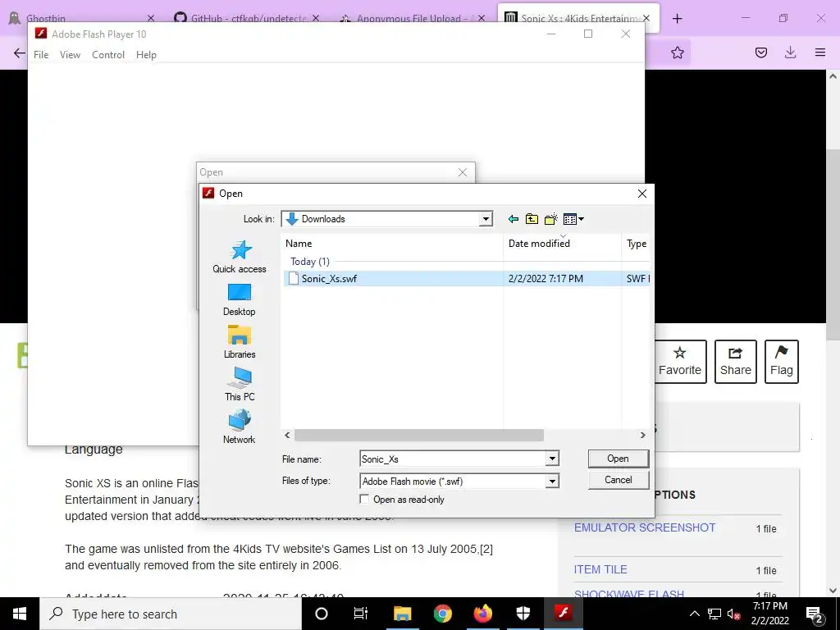The height and width of the screenshot is (630, 840).
Task: Click the file list scroll left arrow
Action: tap(288, 435)
